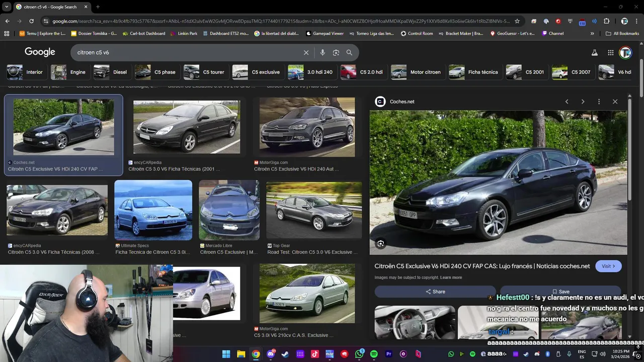Open the Google apps grid
Viewport: 644px width, 362px height.
coord(610,52)
